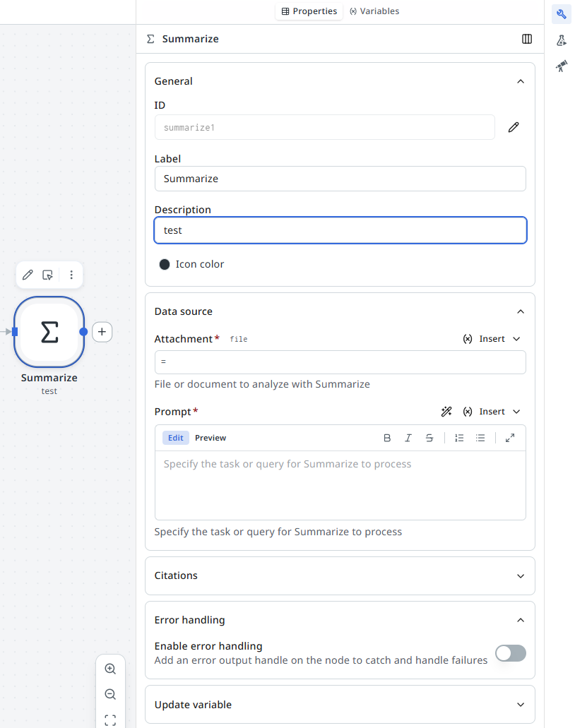575x728 pixels.
Task: Click 'File or document to analyze' hint
Action: click(x=262, y=384)
